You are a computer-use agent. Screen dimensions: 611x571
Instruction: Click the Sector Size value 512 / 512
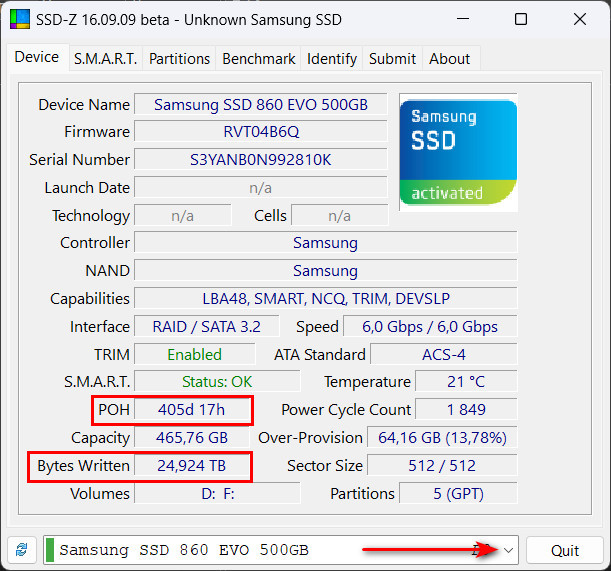(x=442, y=465)
